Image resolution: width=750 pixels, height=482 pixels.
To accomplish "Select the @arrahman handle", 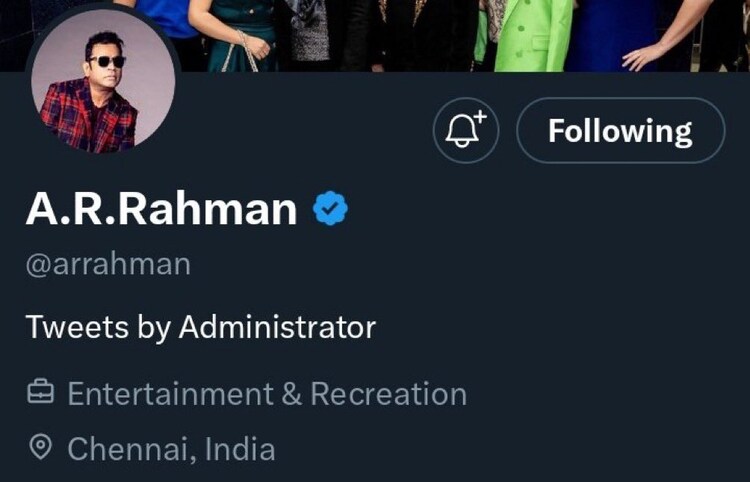I will (x=108, y=266).
